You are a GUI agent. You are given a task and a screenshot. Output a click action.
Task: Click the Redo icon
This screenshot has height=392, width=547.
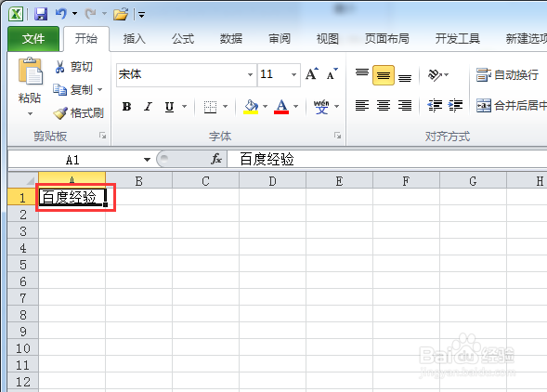point(91,14)
